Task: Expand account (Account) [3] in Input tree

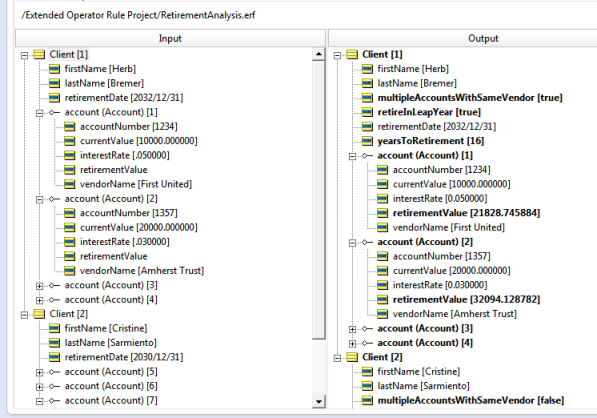Action: (40, 286)
